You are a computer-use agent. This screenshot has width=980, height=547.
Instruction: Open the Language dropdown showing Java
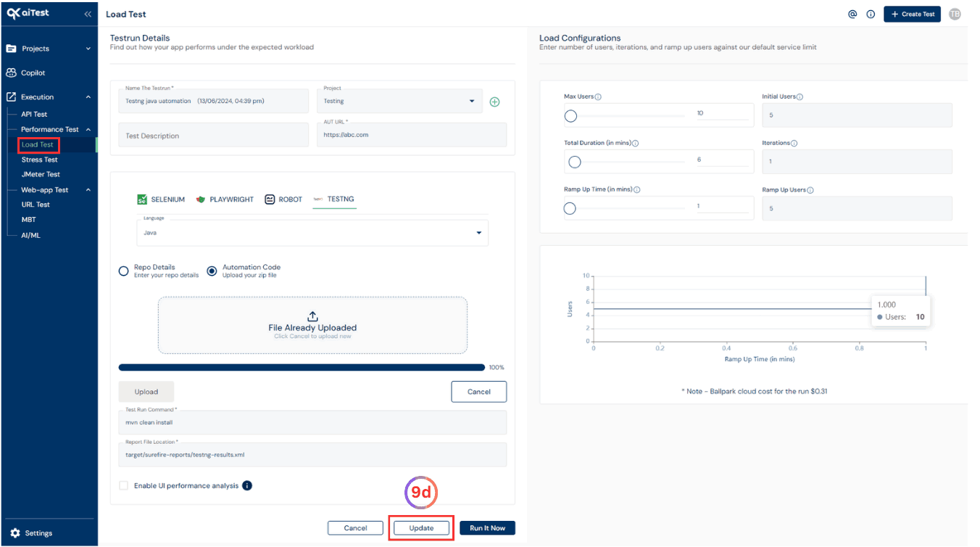(x=312, y=233)
